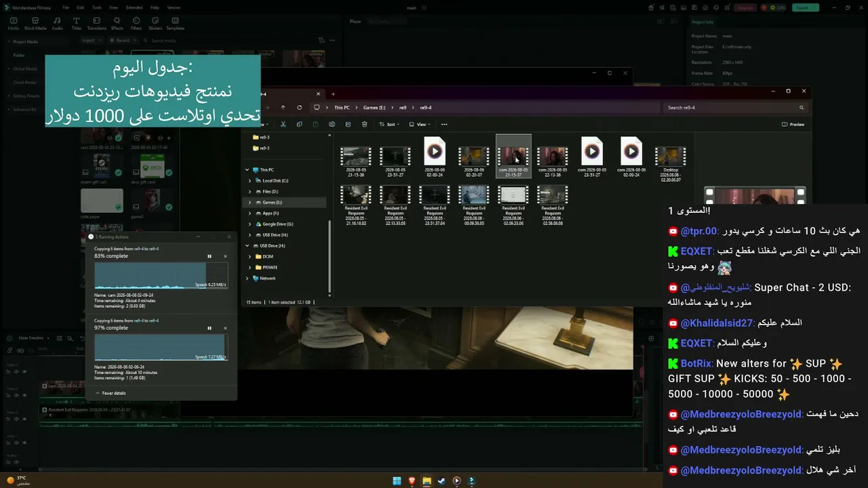Cancel the 83% complete copy operation
The height and width of the screenshot is (488, 868).
coord(225,256)
